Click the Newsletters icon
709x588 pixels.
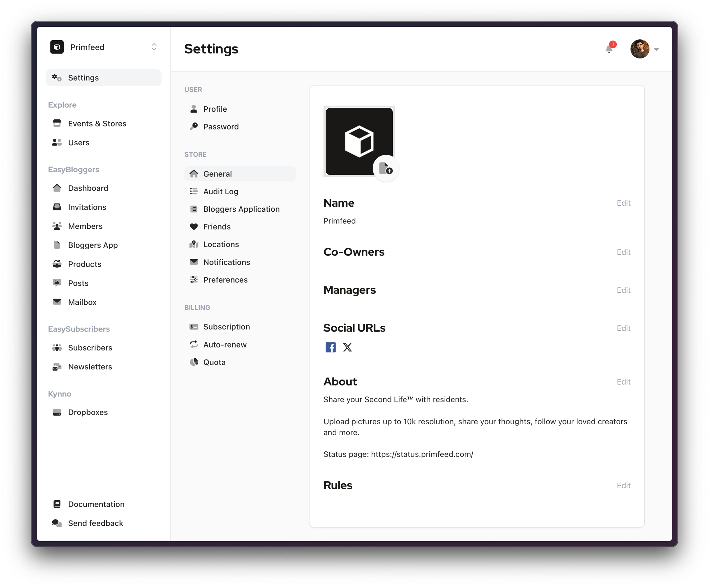coord(57,367)
